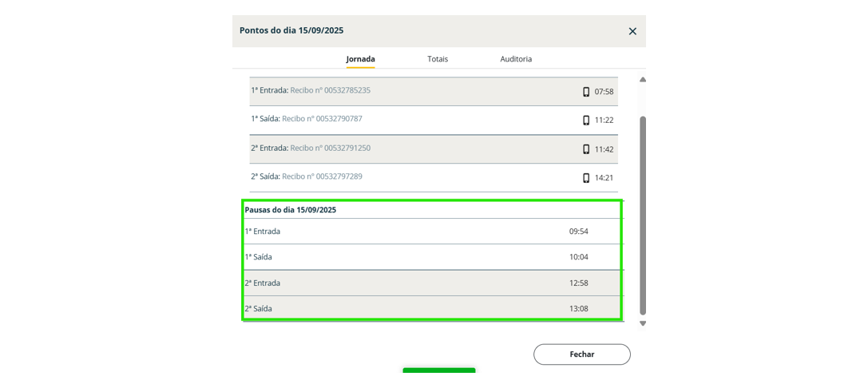Viewport: 868px width, 384px height.
Task: Open receipt nº 00532785235 link
Action: [x=330, y=90]
